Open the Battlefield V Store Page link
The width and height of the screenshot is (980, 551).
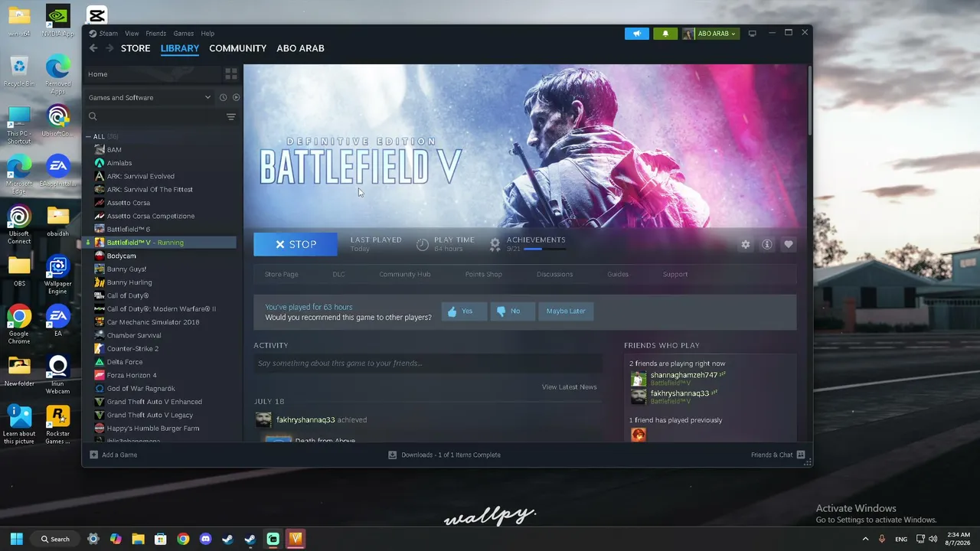coord(281,274)
